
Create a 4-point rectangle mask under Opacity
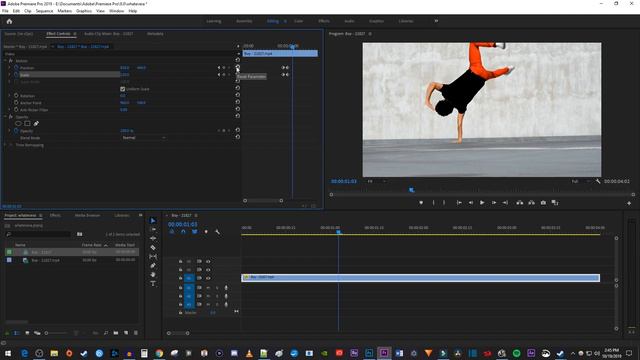[27, 123]
